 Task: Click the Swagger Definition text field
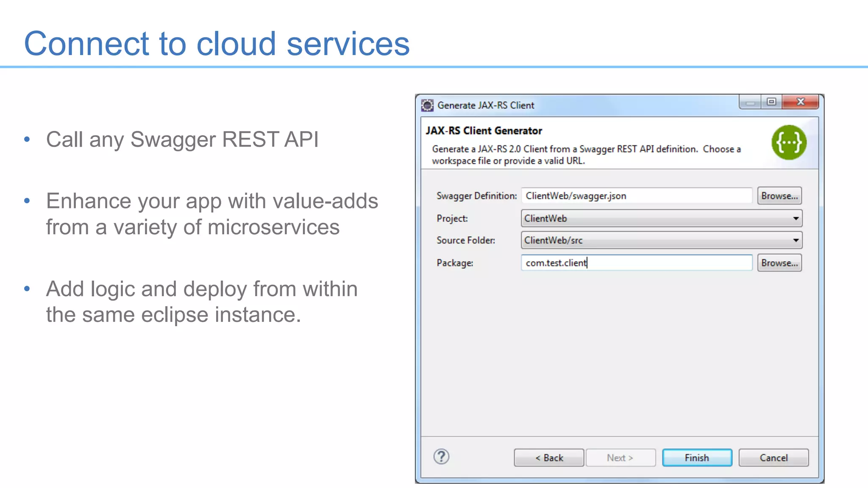[637, 196]
